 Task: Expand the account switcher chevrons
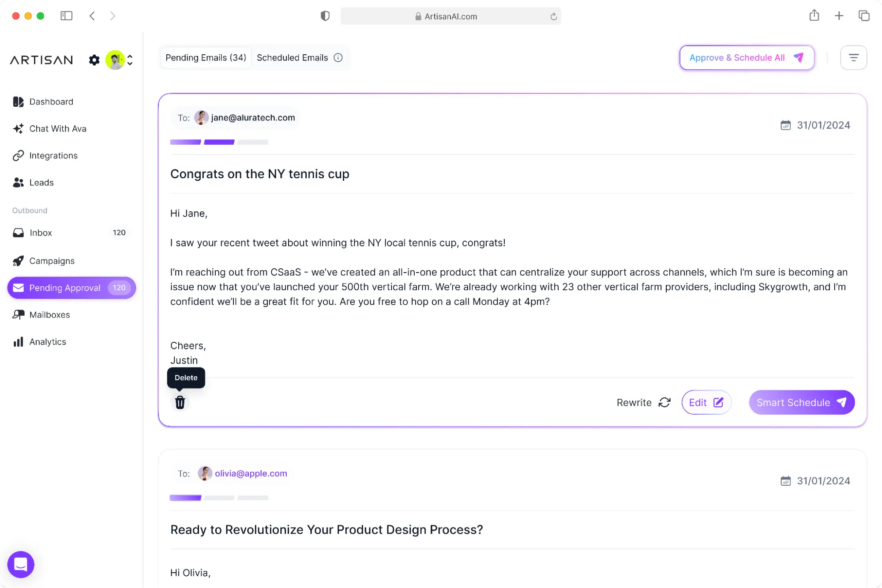click(x=130, y=60)
